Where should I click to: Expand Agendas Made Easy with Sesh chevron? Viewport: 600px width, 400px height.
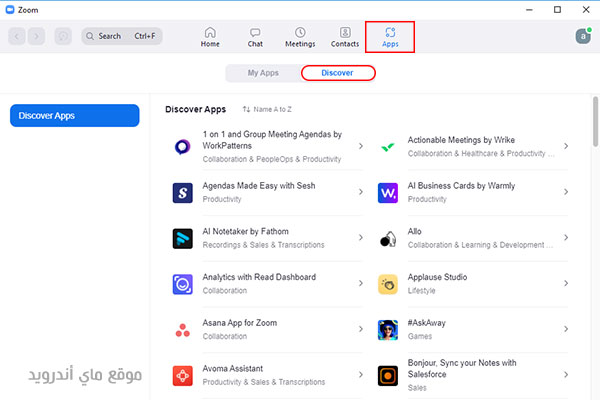360,192
